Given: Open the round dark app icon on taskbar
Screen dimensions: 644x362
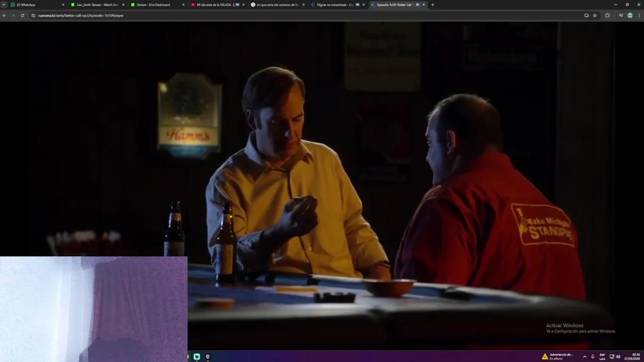Looking at the screenshot, I should 208,356.
